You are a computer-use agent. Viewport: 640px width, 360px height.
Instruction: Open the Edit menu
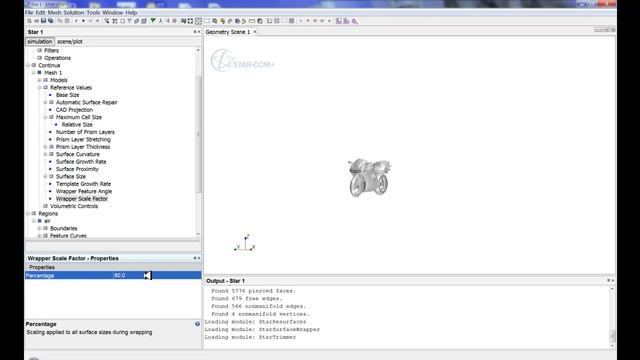(x=40, y=13)
